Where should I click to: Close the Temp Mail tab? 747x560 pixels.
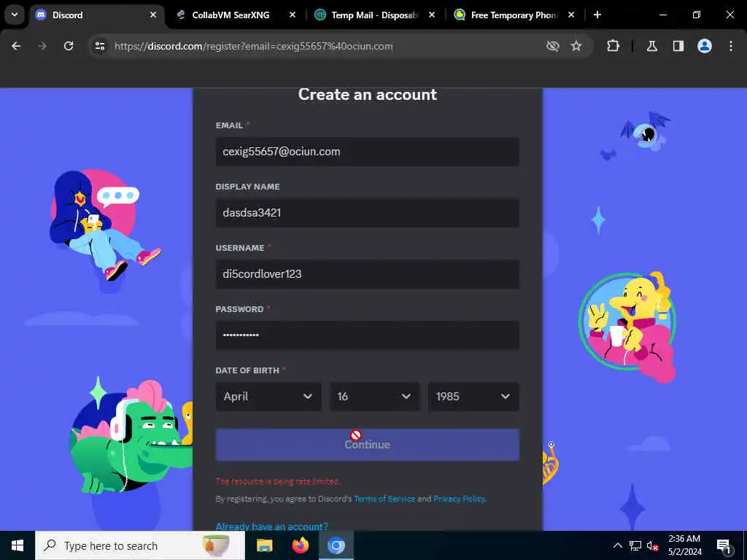(432, 15)
